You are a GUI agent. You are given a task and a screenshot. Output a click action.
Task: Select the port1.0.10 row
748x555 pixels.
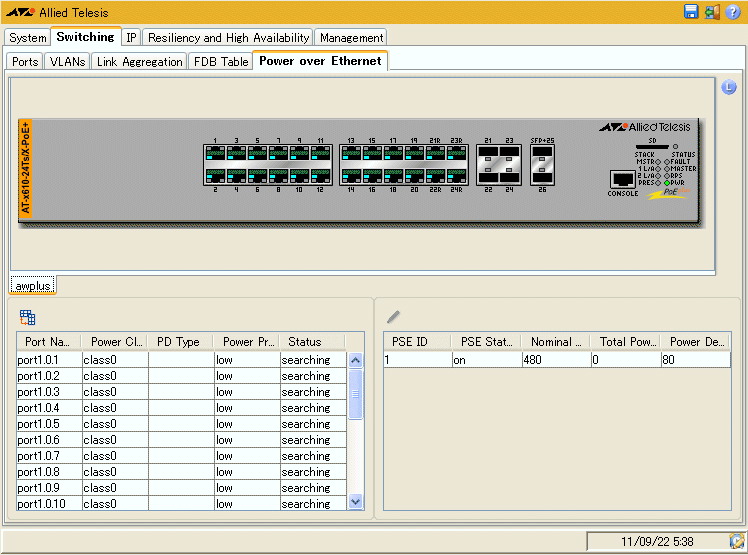pos(181,503)
